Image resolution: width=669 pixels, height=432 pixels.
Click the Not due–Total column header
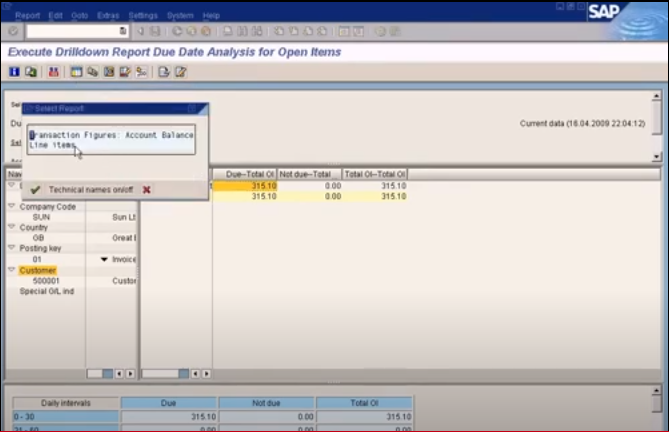310,174
